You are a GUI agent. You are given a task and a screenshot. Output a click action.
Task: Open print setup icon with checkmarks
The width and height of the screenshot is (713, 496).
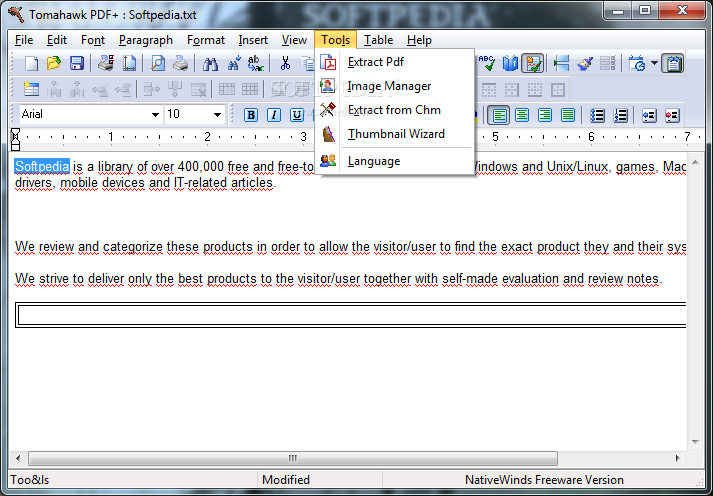pos(106,63)
